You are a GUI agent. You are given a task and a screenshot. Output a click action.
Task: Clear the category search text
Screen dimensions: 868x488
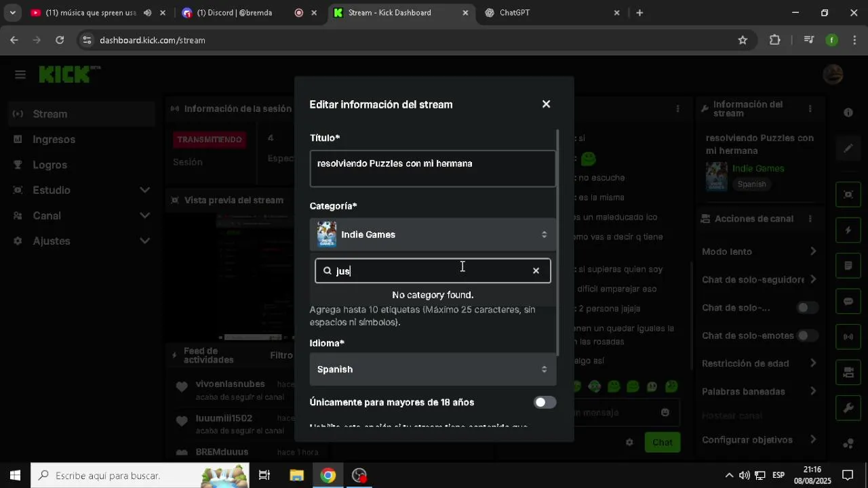point(536,270)
